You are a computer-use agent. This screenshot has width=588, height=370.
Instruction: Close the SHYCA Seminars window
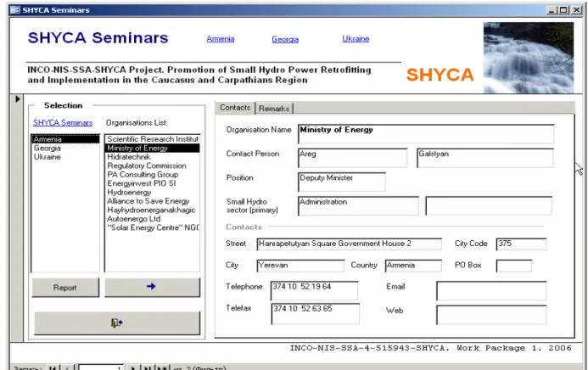click(576, 10)
